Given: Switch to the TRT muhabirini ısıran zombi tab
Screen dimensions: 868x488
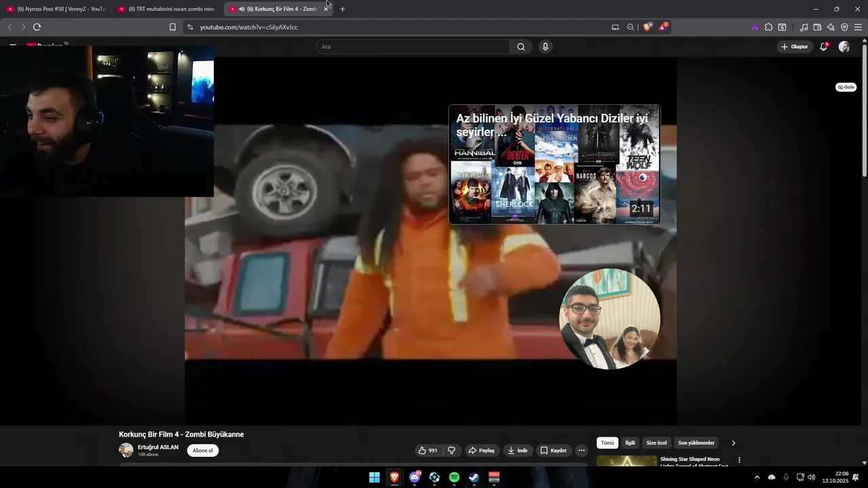Looking at the screenshot, I should pyautogui.click(x=166, y=9).
